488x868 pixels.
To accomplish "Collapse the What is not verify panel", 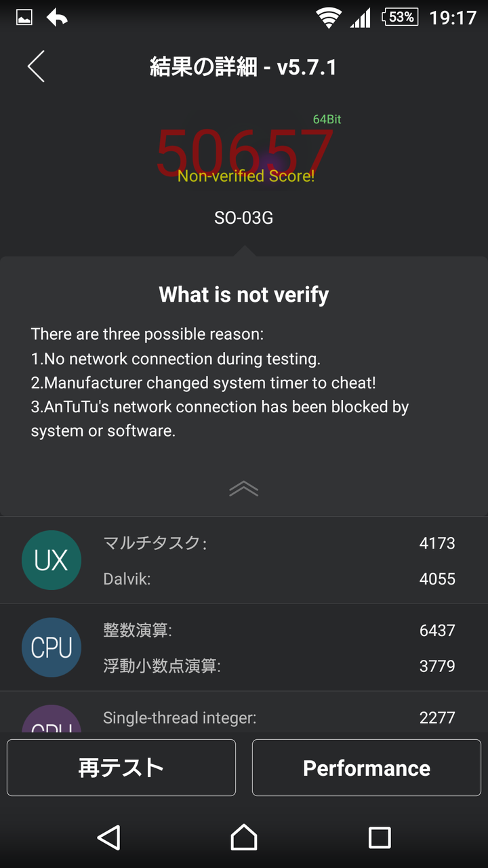I will point(244,489).
